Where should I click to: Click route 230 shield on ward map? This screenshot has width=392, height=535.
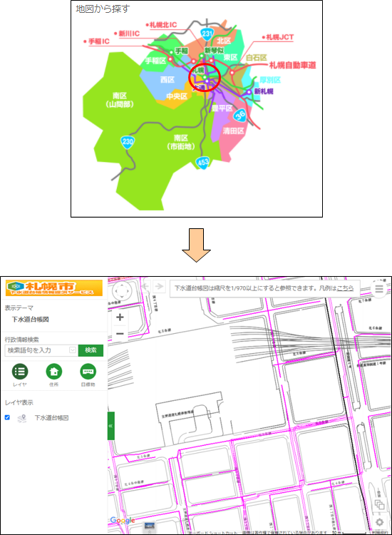click(128, 142)
